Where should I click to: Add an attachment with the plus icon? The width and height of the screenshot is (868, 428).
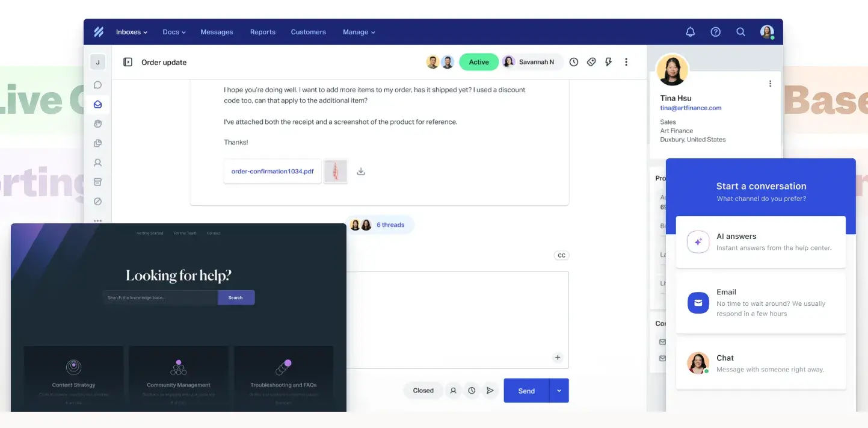point(558,357)
